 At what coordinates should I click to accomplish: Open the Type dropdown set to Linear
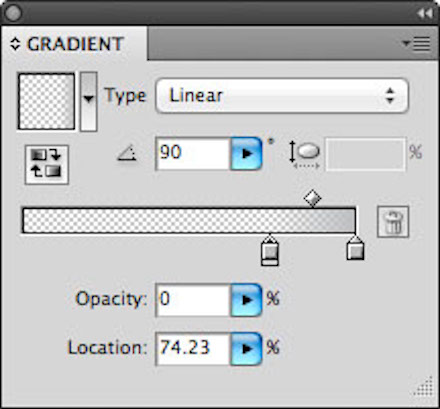pyautogui.click(x=282, y=96)
